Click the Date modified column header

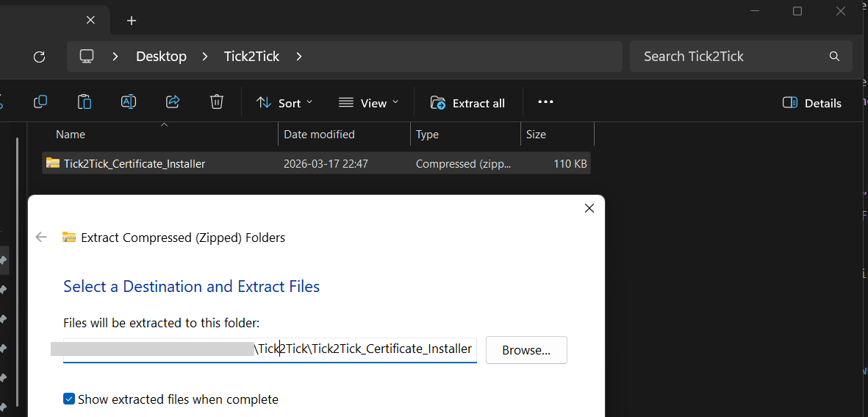[x=319, y=135]
